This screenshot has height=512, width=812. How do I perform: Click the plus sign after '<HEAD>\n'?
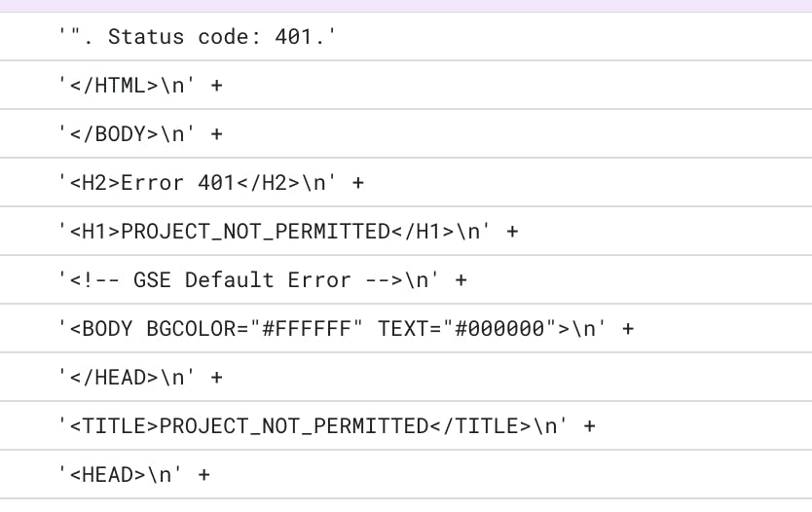204,475
